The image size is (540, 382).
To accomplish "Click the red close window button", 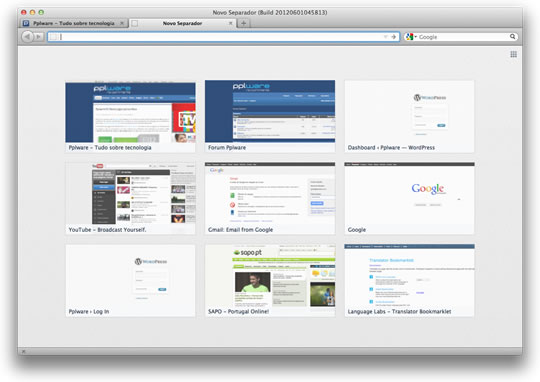I will (24, 12).
